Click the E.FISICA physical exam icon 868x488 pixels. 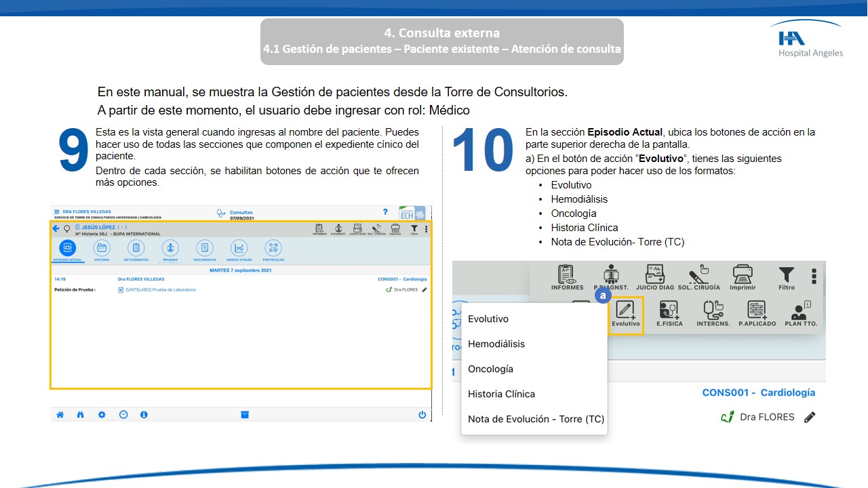tap(669, 314)
